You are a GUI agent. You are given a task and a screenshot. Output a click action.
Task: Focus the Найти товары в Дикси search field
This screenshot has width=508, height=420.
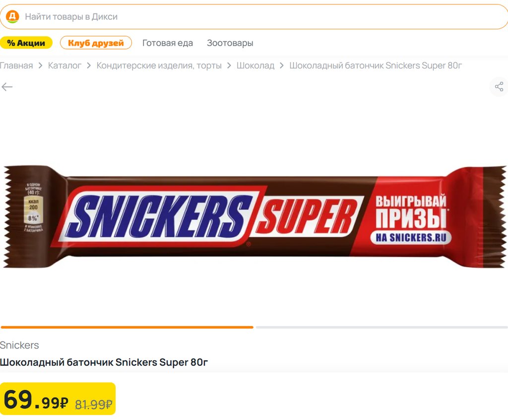point(254,16)
